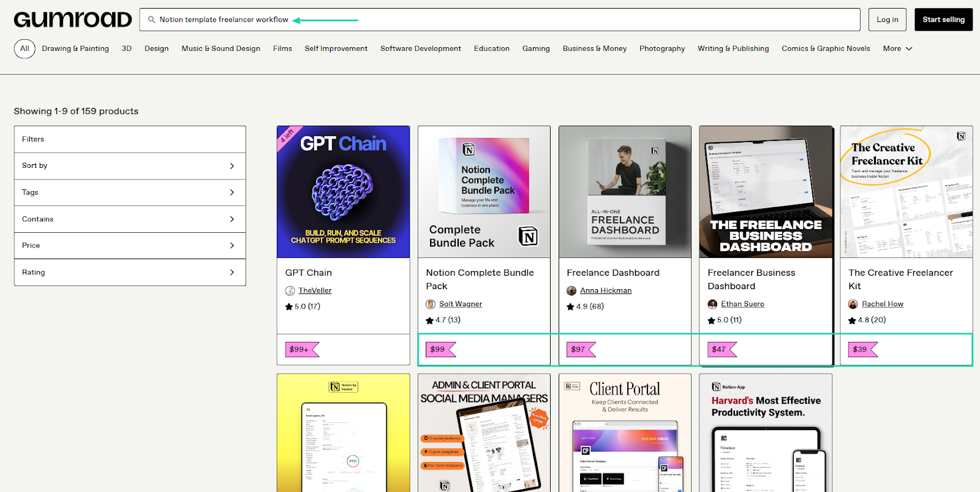Screen dimensions: 980x492
Task: Click star icon beside 4.8 (20) rating
Action: (853, 320)
